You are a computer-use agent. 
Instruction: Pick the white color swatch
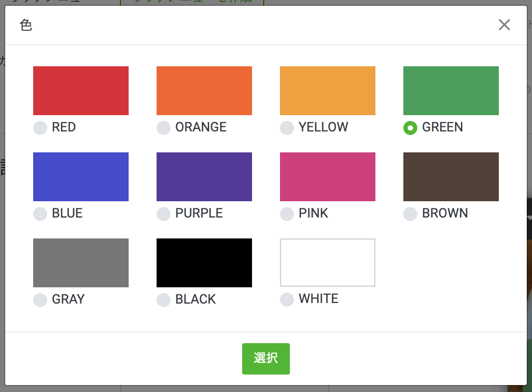pyautogui.click(x=328, y=263)
